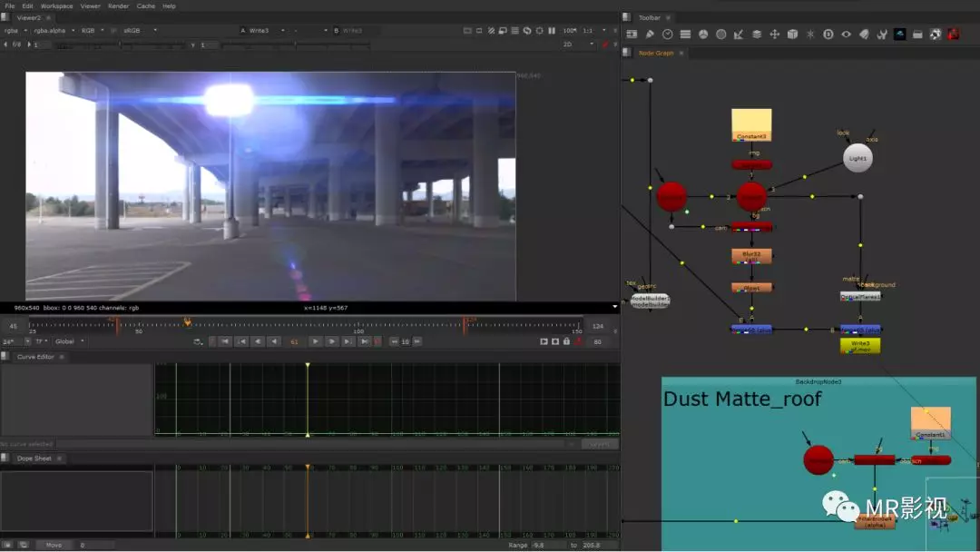Open the Draw nodes menu in toolbar
The image size is (980, 552).
pyautogui.click(x=650, y=34)
